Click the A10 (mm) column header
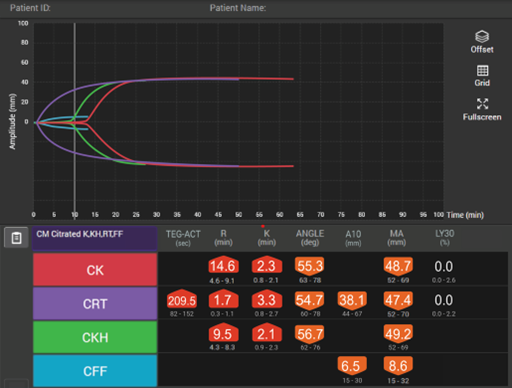The width and height of the screenshot is (512, 388). [353, 238]
